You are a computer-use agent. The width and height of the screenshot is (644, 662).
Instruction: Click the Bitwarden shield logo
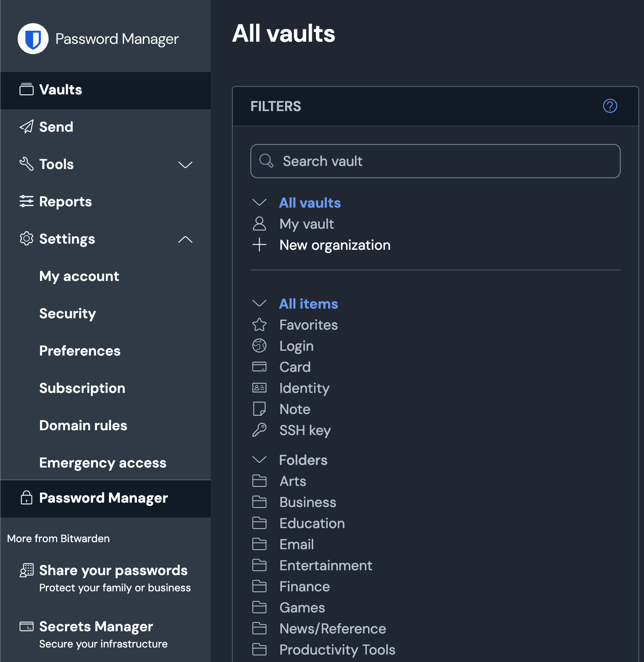(x=33, y=39)
